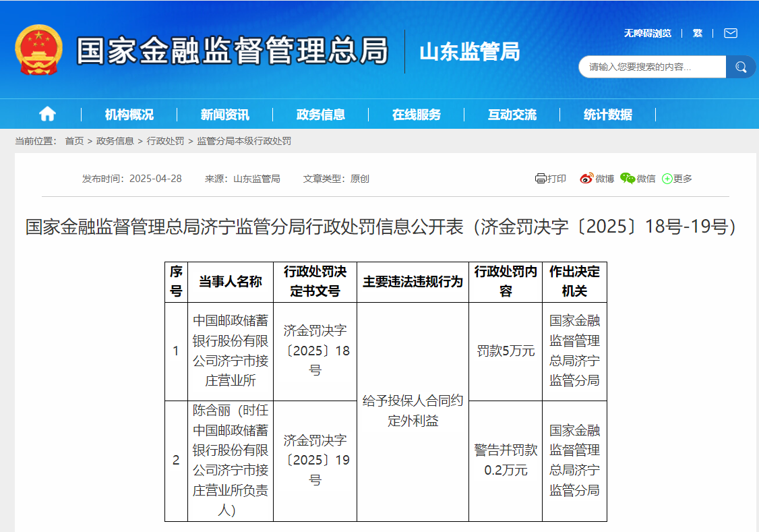Click the 主要违法违规行为 column header
The width and height of the screenshot is (759, 532).
click(x=413, y=282)
